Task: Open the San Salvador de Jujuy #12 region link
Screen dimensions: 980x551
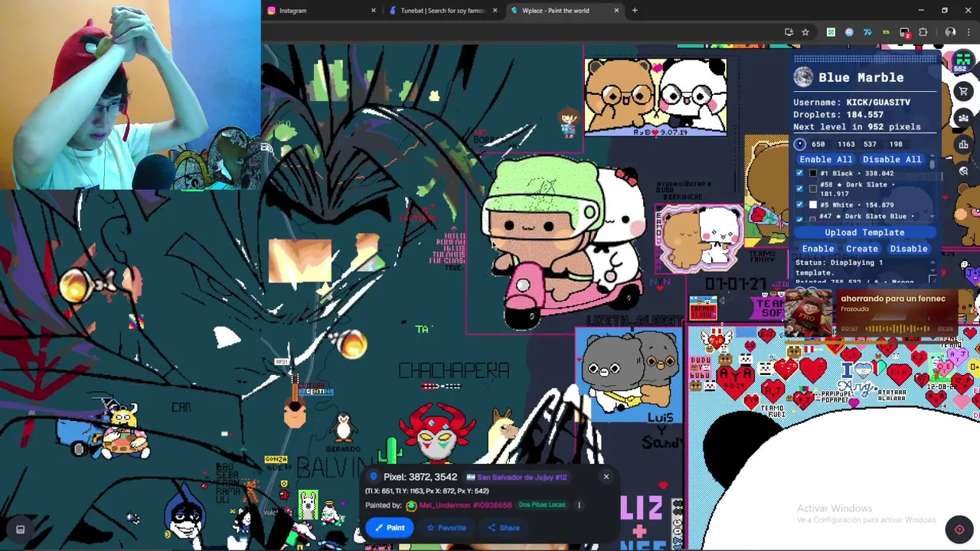Action: pyautogui.click(x=516, y=477)
